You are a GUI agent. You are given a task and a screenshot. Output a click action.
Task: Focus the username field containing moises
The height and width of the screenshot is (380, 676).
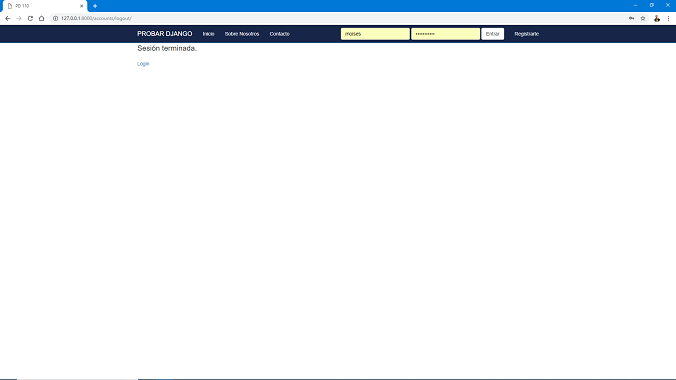pyautogui.click(x=375, y=34)
